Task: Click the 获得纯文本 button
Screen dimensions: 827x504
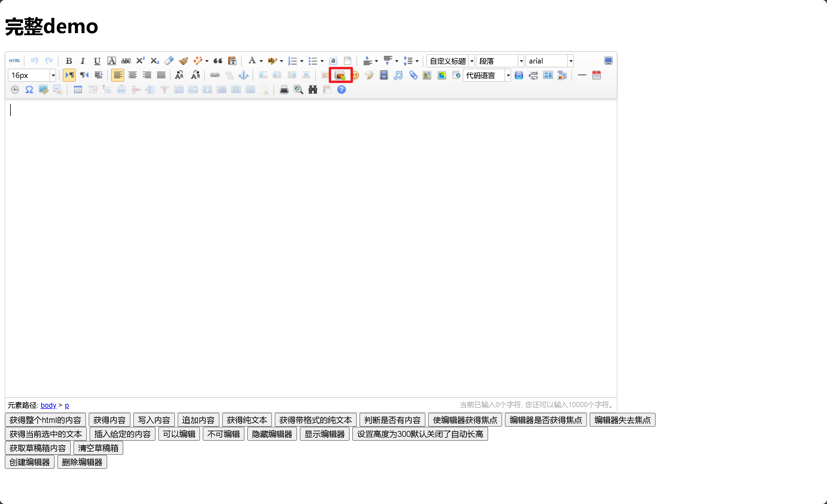Action: [x=246, y=420]
